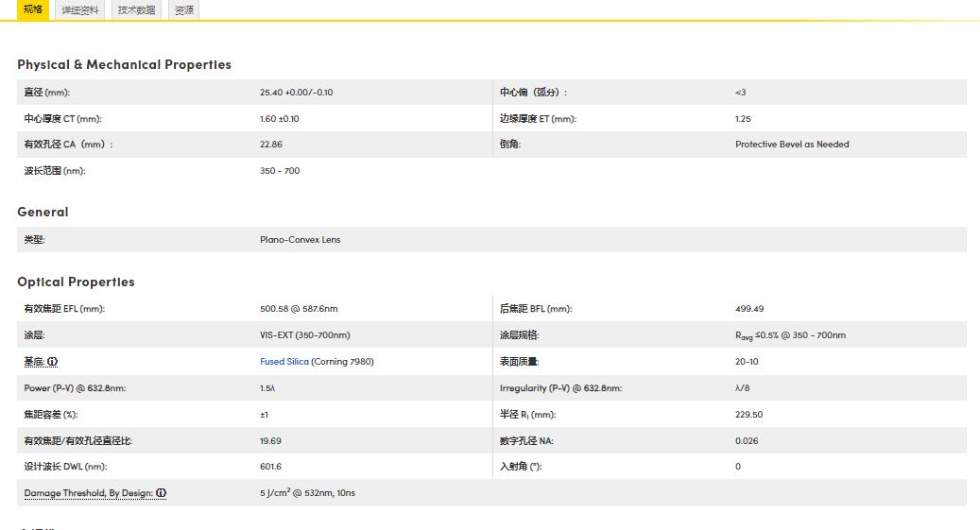The width and height of the screenshot is (980, 530).
Task: Open the Fused Silica link
Action: (284, 362)
